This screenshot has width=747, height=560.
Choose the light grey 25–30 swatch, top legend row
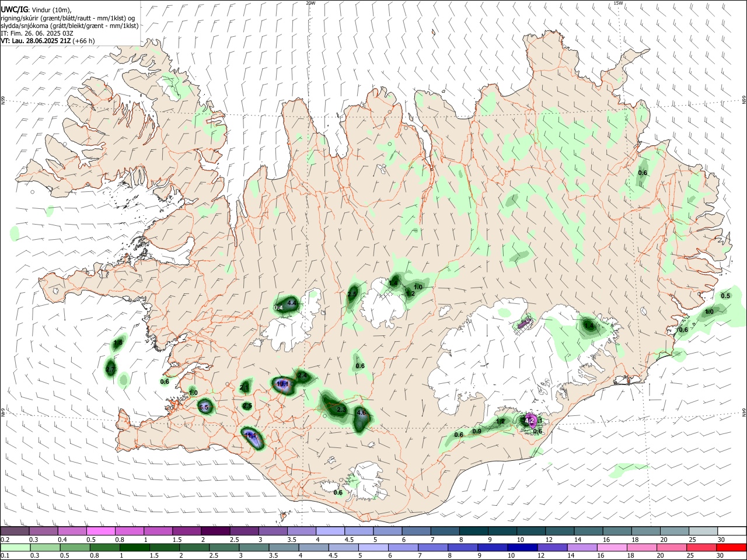tap(703, 531)
